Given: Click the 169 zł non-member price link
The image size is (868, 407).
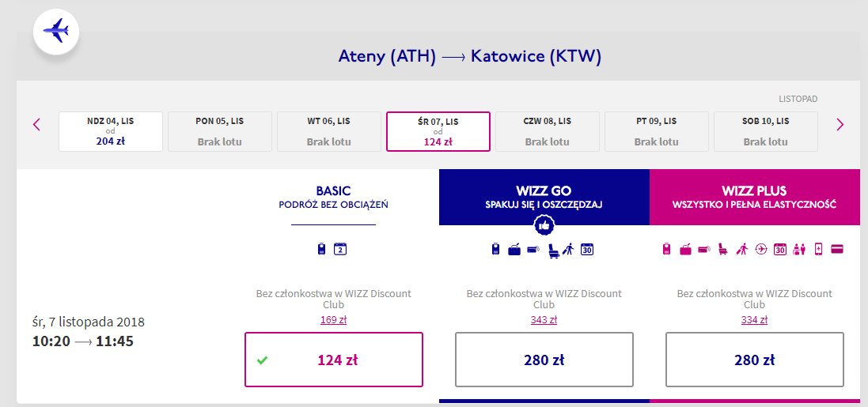Looking at the screenshot, I should tap(334, 320).
